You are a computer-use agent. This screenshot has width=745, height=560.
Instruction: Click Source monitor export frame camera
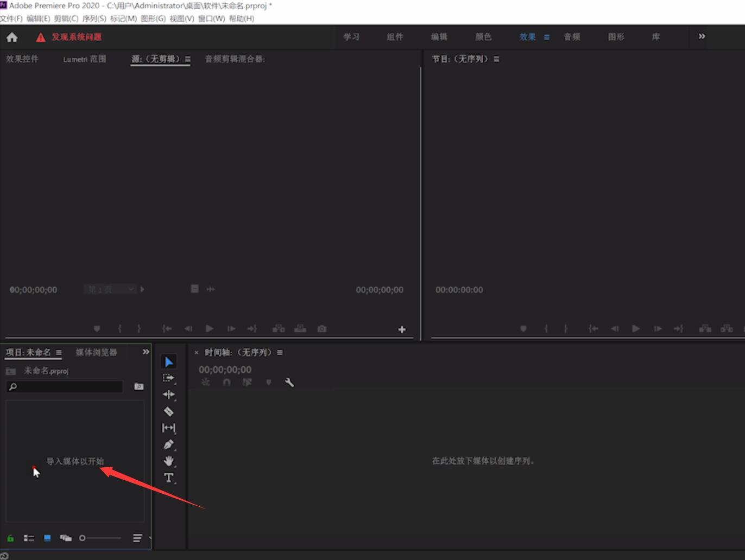(x=322, y=329)
